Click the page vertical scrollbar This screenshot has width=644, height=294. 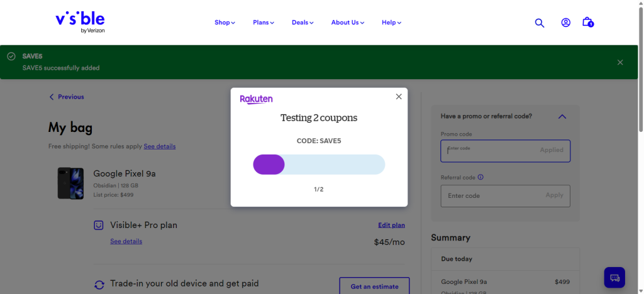(641, 70)
